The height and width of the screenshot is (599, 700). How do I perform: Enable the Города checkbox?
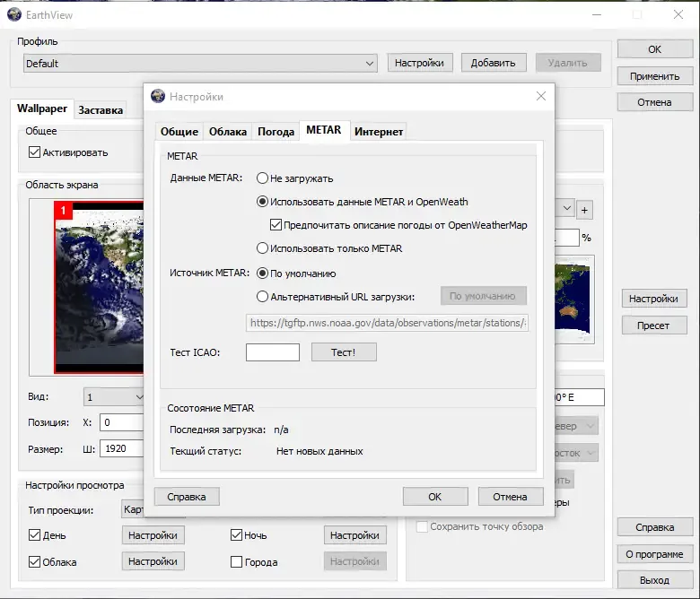click(237, 561)
